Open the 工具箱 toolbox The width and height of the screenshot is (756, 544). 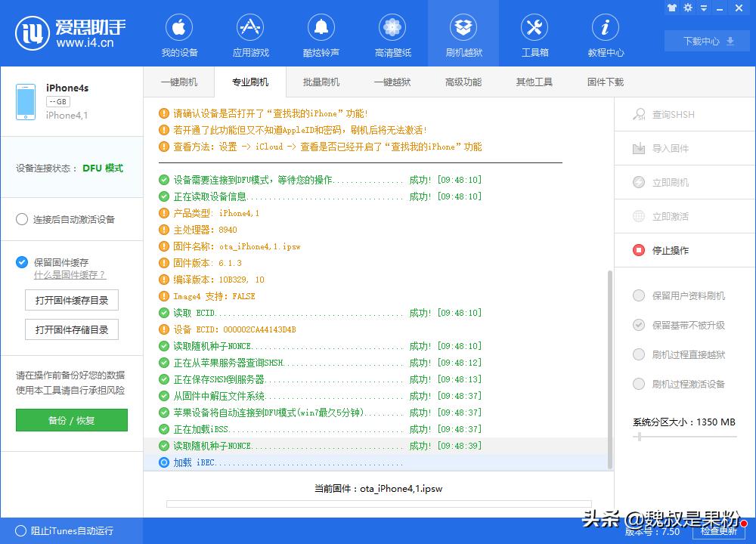click(534, 34)
